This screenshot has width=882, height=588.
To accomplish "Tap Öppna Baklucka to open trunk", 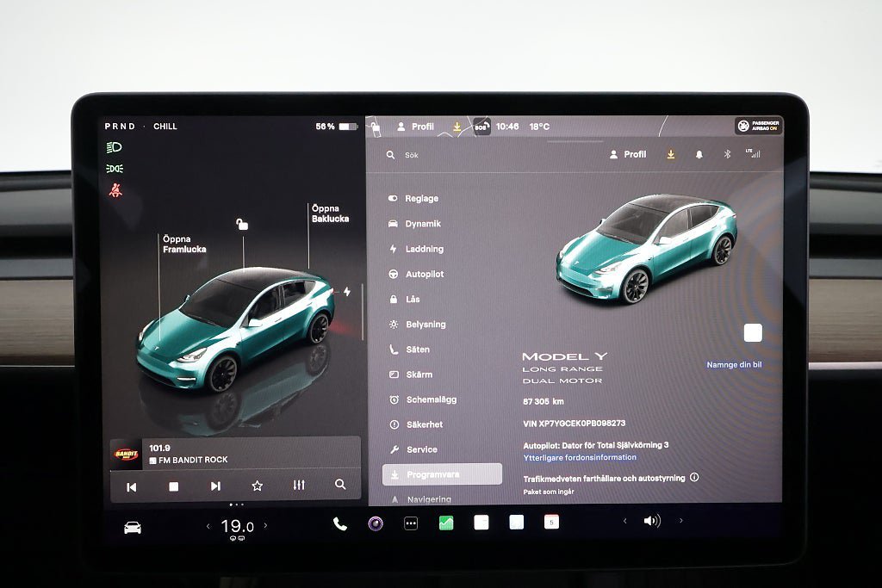I will click(x=330, y=214).
